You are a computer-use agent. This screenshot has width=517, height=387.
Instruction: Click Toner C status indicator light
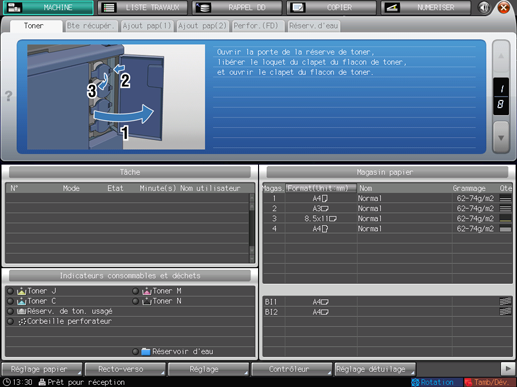10,301
